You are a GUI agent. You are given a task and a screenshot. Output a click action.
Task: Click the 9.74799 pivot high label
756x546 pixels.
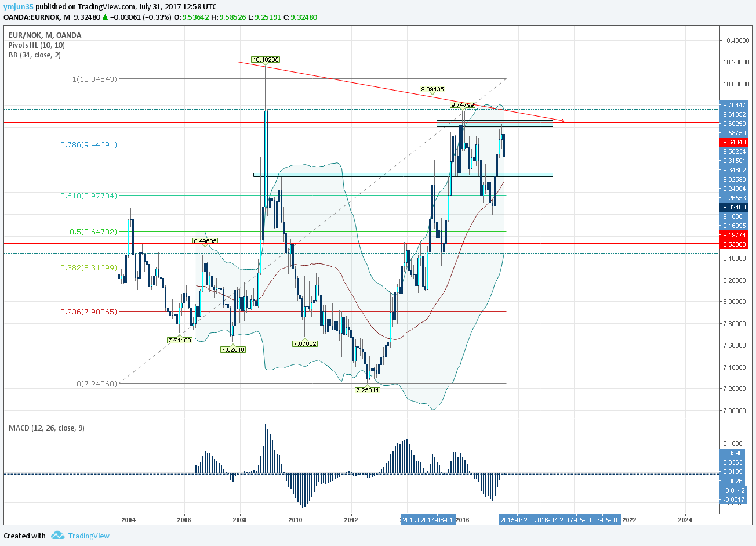click(463, 105)
